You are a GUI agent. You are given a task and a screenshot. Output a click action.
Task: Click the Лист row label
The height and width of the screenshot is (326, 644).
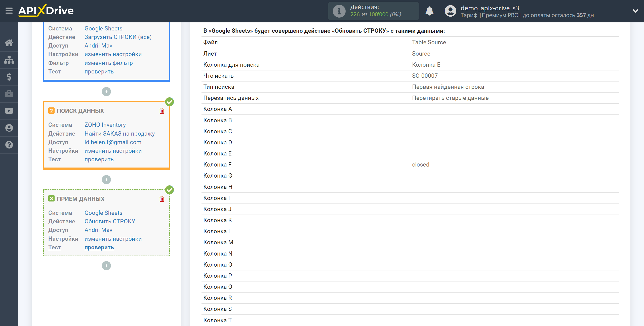pyautogui.click(x=210, y=54)
